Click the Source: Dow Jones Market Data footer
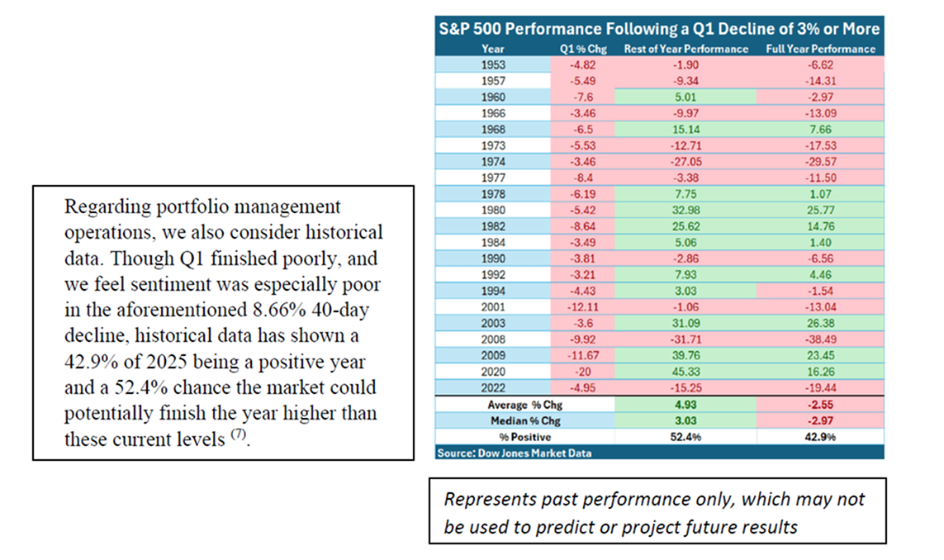 tap(515, 453)
